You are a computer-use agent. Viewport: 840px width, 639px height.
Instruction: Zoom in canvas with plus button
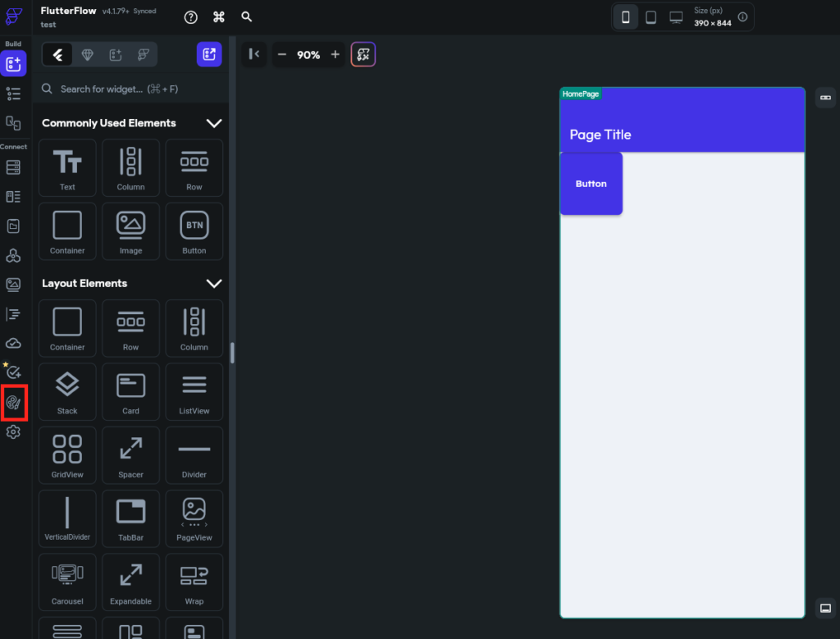335,54
